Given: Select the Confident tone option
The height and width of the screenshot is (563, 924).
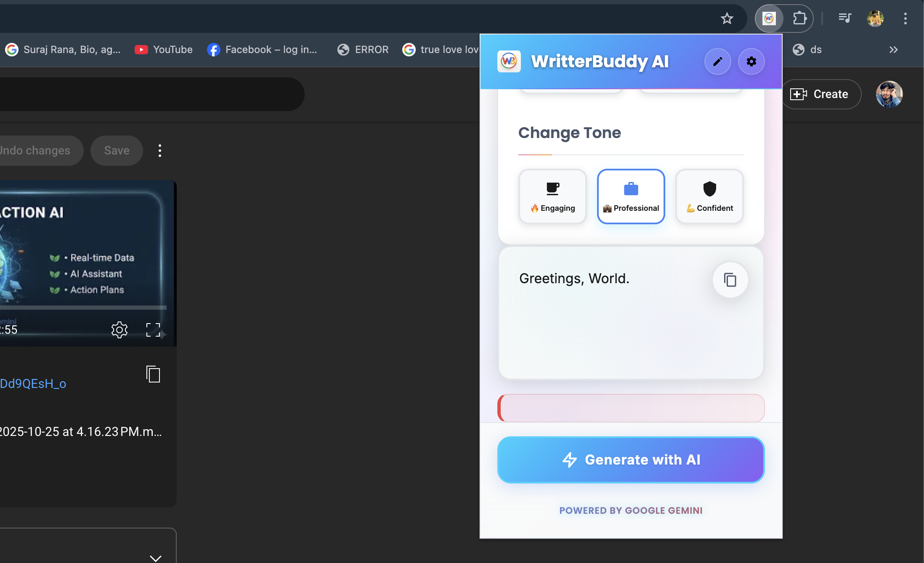Looking at the screenshot, I should [709, 197].
